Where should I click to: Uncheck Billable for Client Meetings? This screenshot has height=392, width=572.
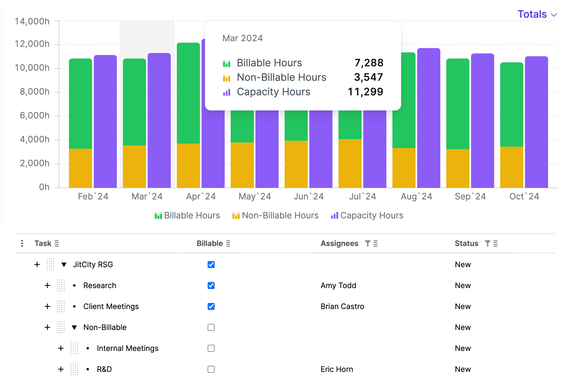click(x=211, y=306)
